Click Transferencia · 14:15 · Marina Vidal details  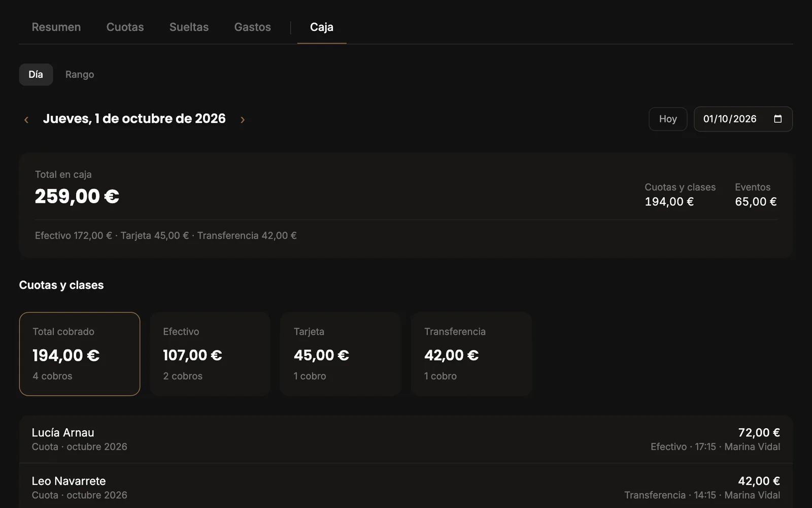point(702,495)
